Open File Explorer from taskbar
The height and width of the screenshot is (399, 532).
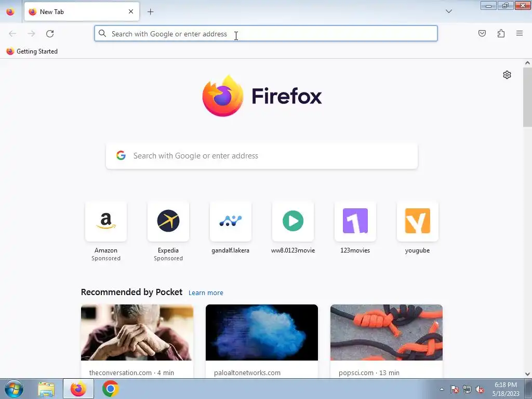46,389
